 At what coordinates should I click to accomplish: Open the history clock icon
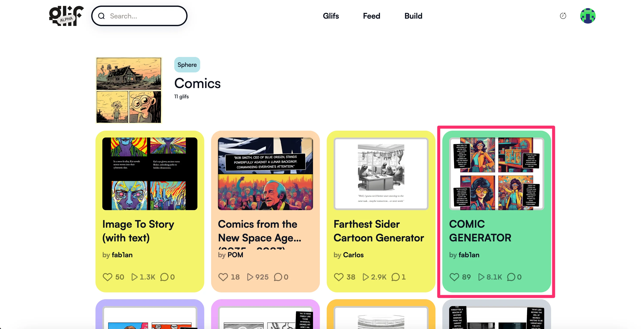point(563,16)
